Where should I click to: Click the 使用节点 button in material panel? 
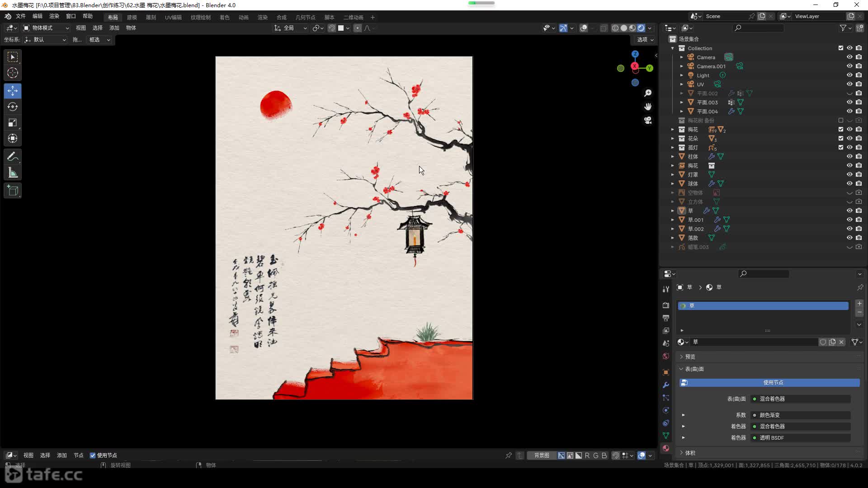tap(769, 383)
